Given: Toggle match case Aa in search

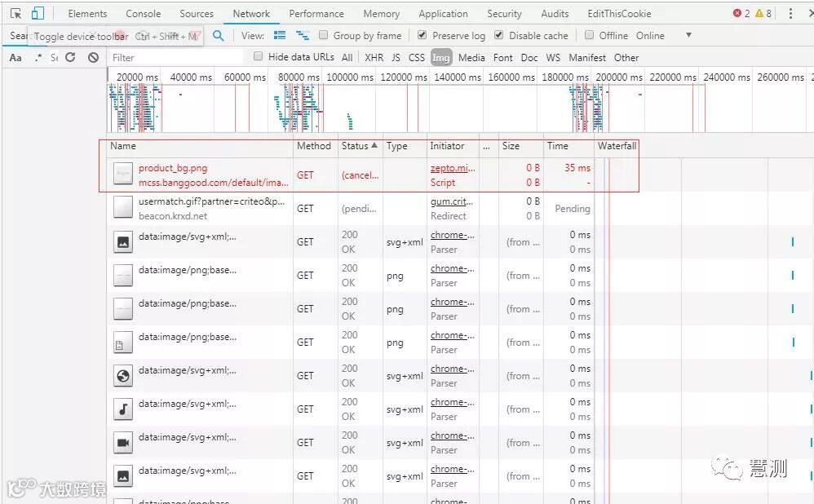Looking at the screenshot, I should 15,58.
